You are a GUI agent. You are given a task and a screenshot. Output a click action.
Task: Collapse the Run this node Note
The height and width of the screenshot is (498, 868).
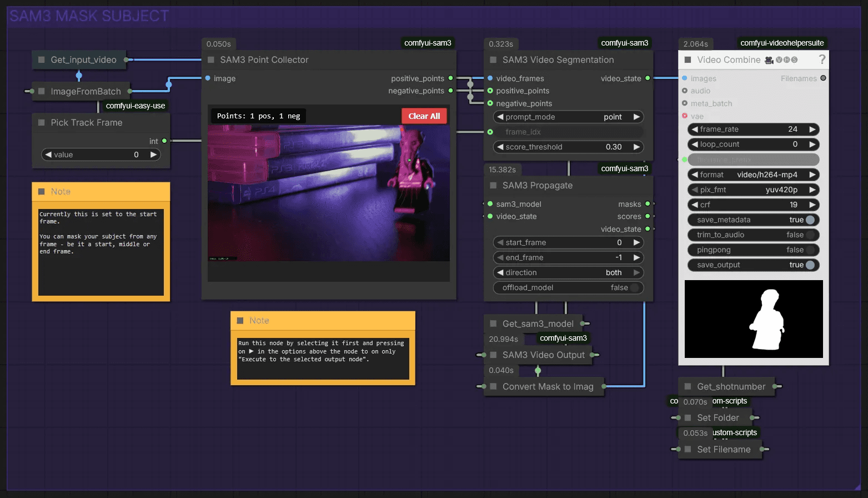(x=240, y=320)
